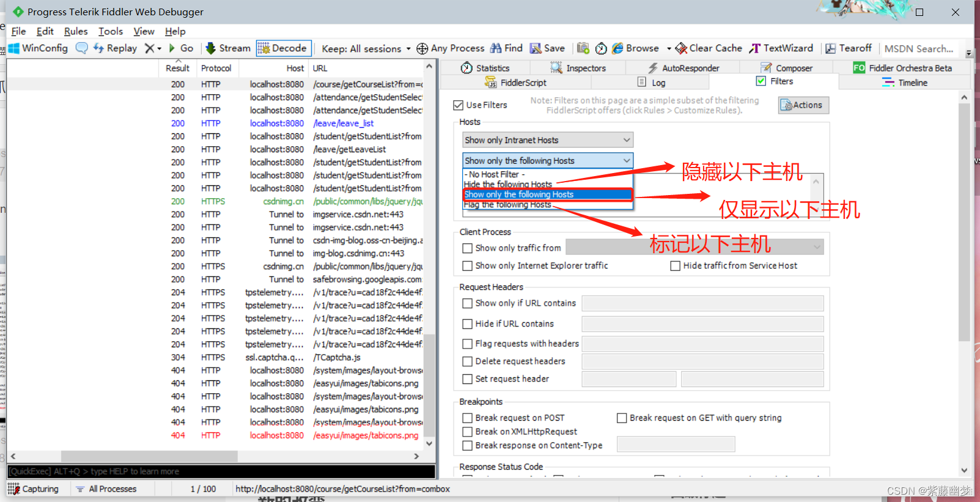Open the Tools menu
The width and height of the screenshot is (980, 502).
pyautogui.click(x=111, y=31)
